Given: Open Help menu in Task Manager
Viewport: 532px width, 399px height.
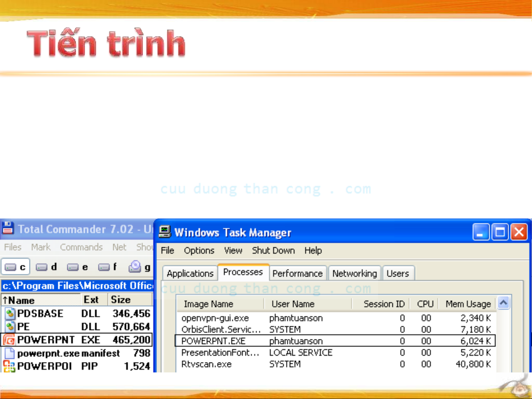Looking at the screenshot, I should [x=313, y=250].
